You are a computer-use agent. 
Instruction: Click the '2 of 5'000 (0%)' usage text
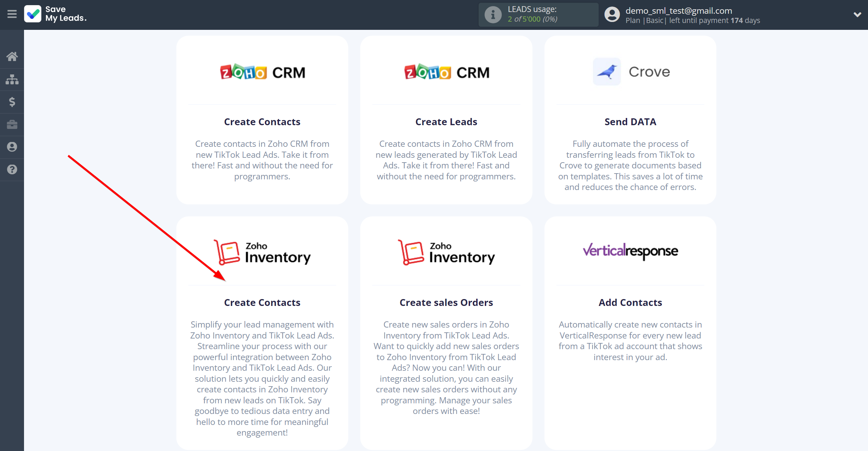click(532, 19)
